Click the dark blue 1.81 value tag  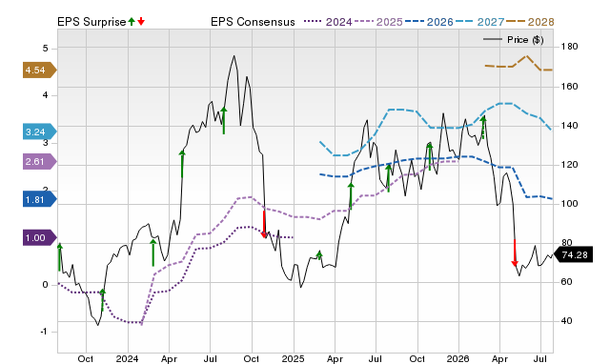coord(39,199)
